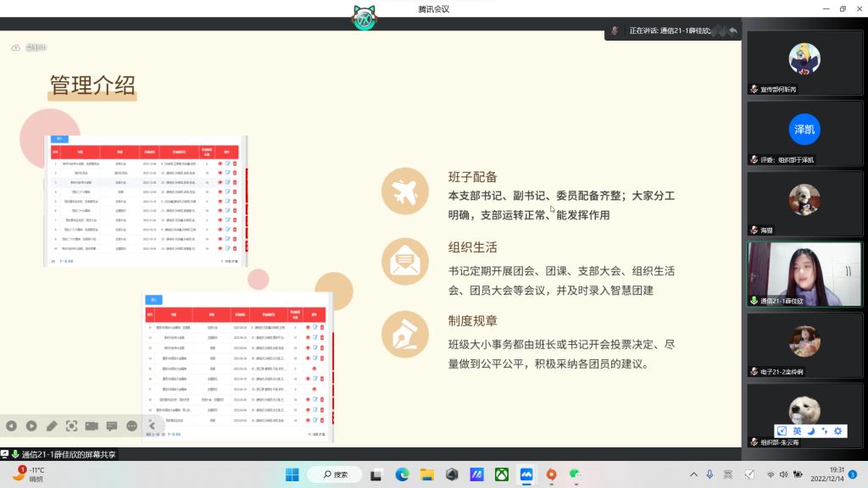Click the Tencent Meeting icon in taskbar
The image size is (868, 488).
click(526, 474)
